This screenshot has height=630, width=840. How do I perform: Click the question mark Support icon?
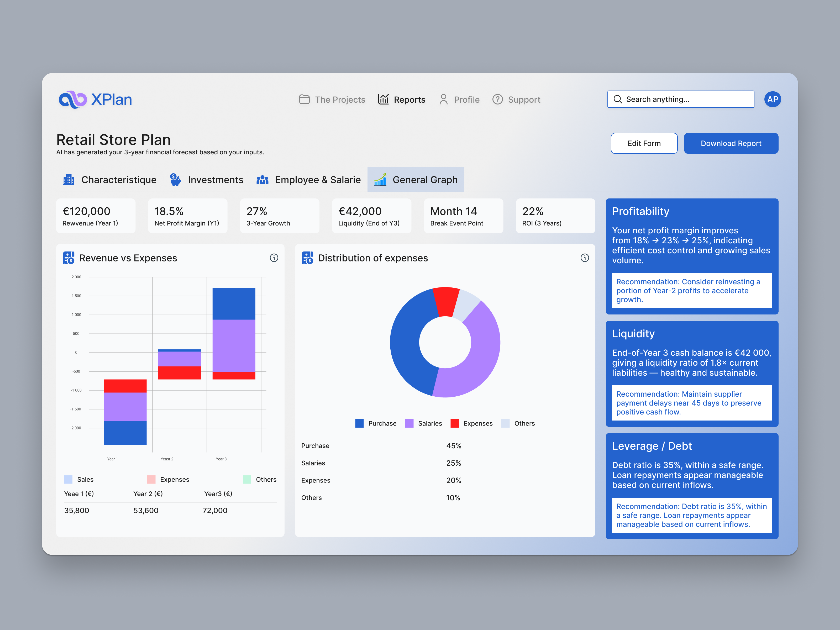point(497,99)
